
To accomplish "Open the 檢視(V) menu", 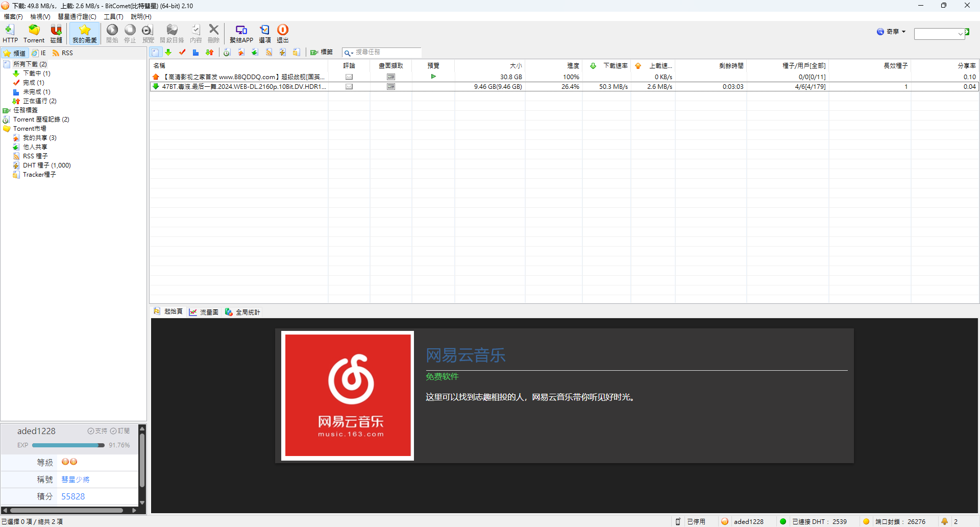I will (40, 17).
